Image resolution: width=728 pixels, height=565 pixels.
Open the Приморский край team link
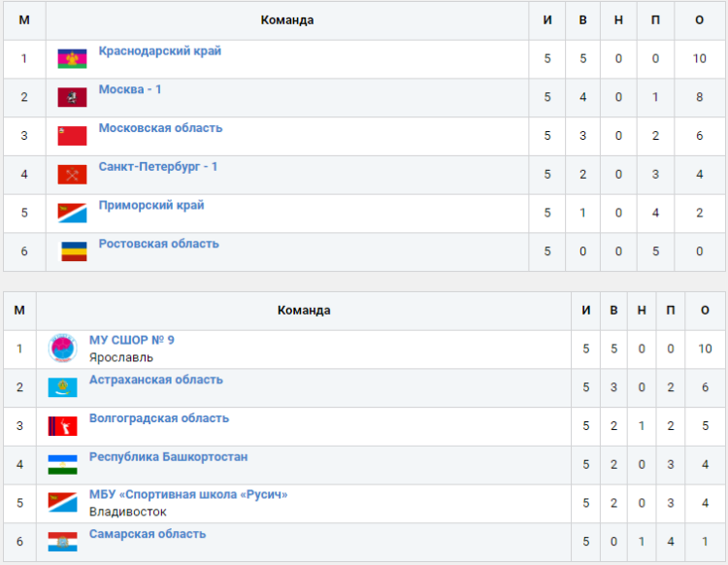pos(151,205)
